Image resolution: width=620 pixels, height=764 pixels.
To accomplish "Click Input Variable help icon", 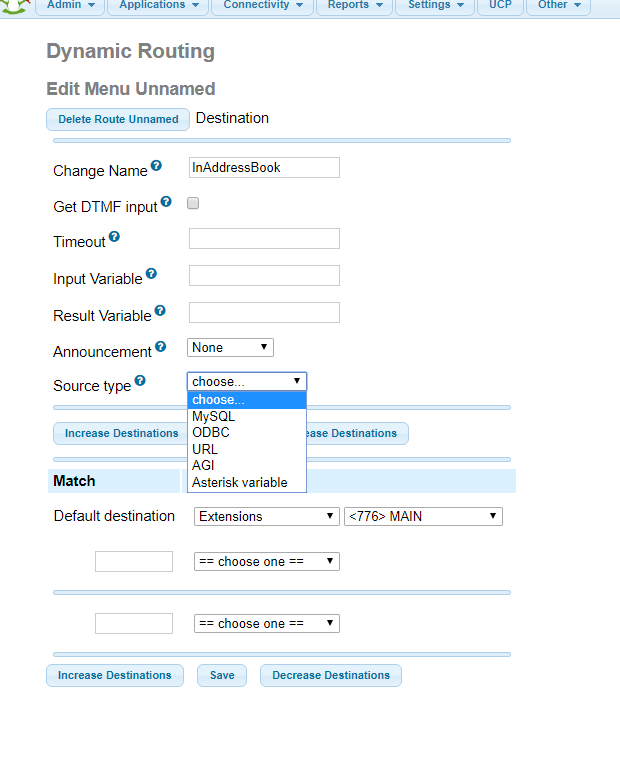I will [x=151, y=273].
